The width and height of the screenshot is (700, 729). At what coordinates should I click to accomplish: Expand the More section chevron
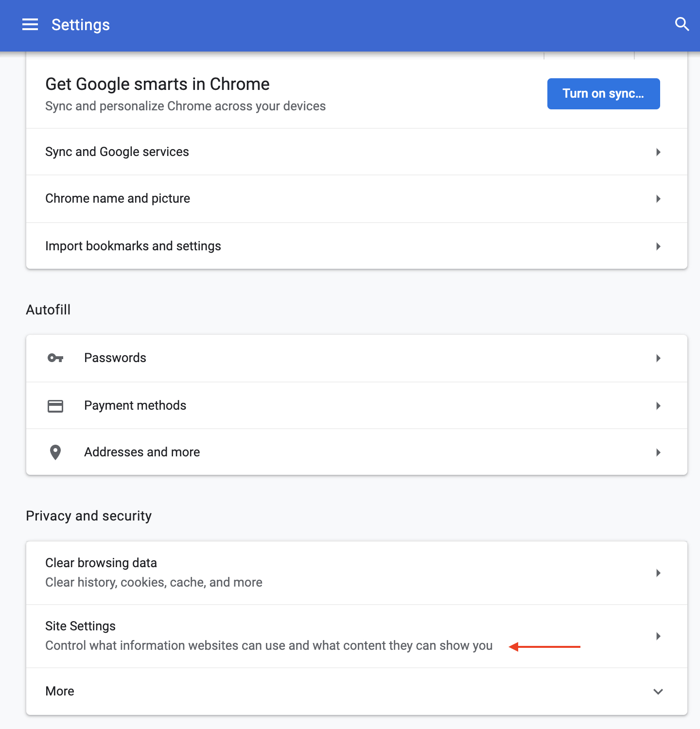point(658,692)
